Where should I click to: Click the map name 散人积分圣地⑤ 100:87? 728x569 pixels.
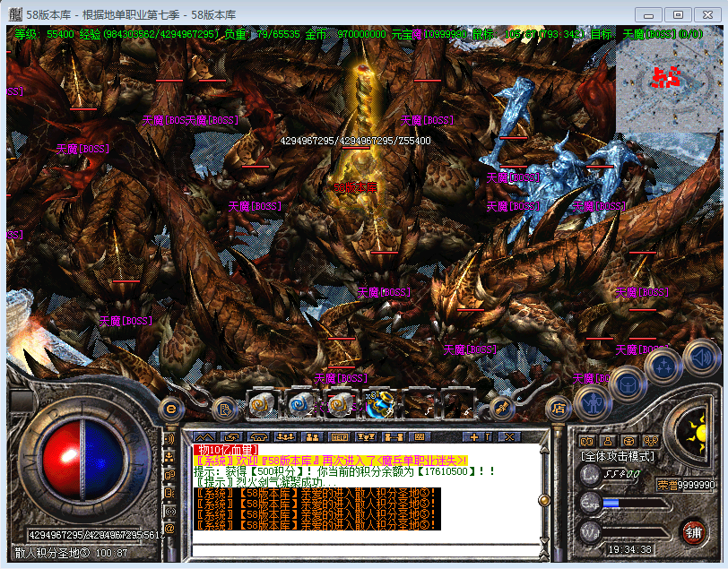(71, 553)
